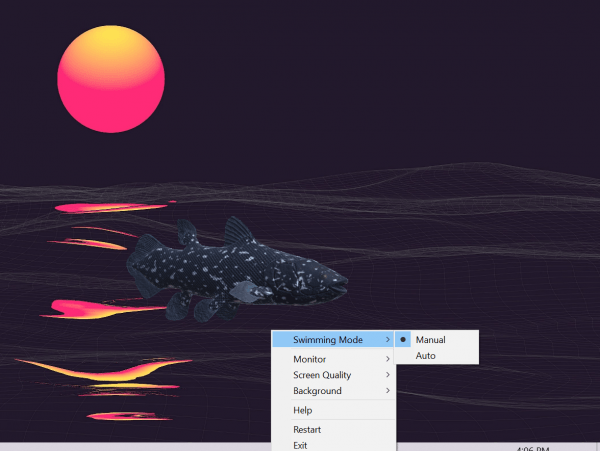This screenshot has width=600, height=451.
Task: Switch swimming mode to Auto
Action: [426, 356]
